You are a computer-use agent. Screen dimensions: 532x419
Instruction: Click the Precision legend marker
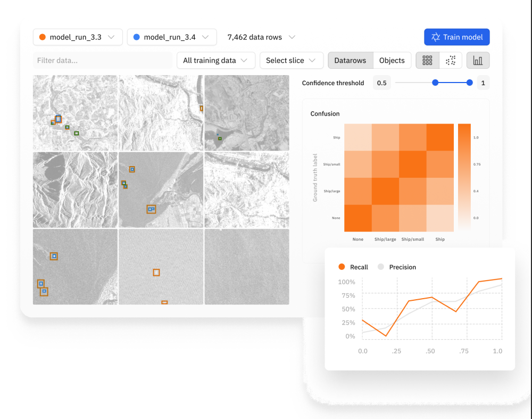pyautogui.click(x=381, y=267)
